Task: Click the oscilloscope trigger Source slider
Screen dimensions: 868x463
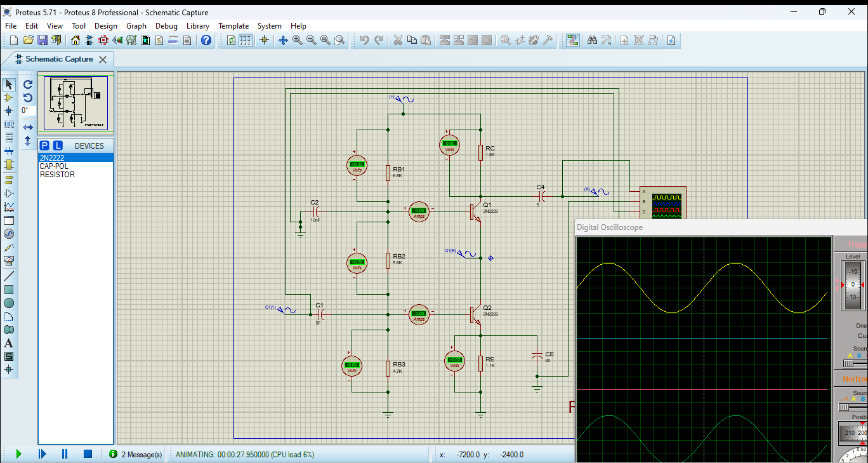Action: click(855, 363)
